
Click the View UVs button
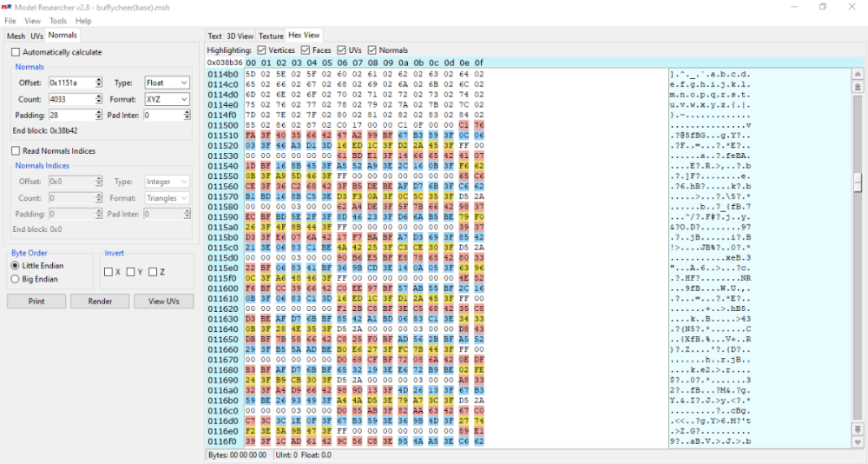point(164,301)
